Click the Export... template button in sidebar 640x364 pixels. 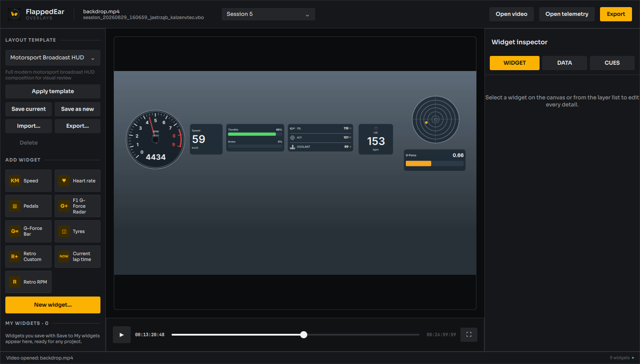(x=77, y=126)
